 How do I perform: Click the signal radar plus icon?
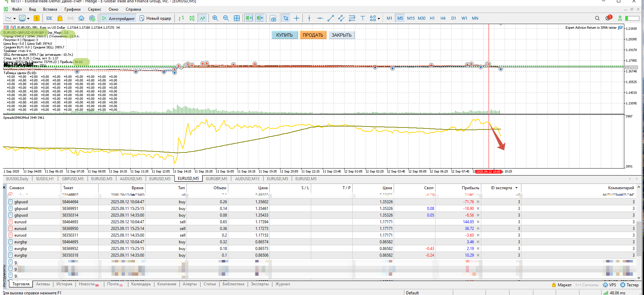point(92,18)
